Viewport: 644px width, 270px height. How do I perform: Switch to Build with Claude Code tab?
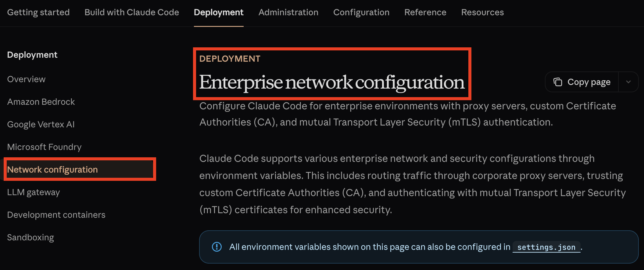click(132, 12)
